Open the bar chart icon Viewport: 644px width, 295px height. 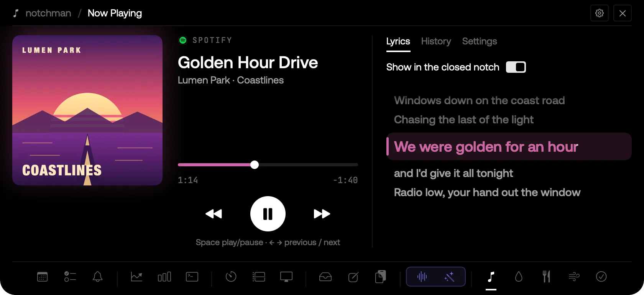pos(164,277)
